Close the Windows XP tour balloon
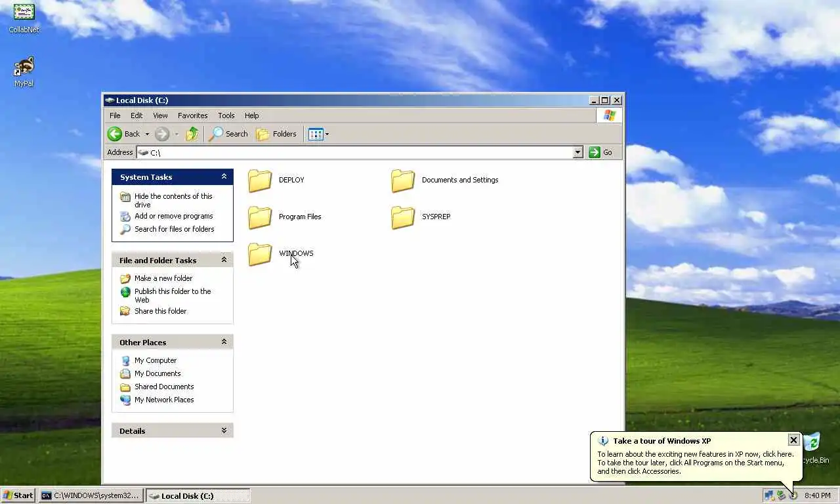 click(793, 440)
